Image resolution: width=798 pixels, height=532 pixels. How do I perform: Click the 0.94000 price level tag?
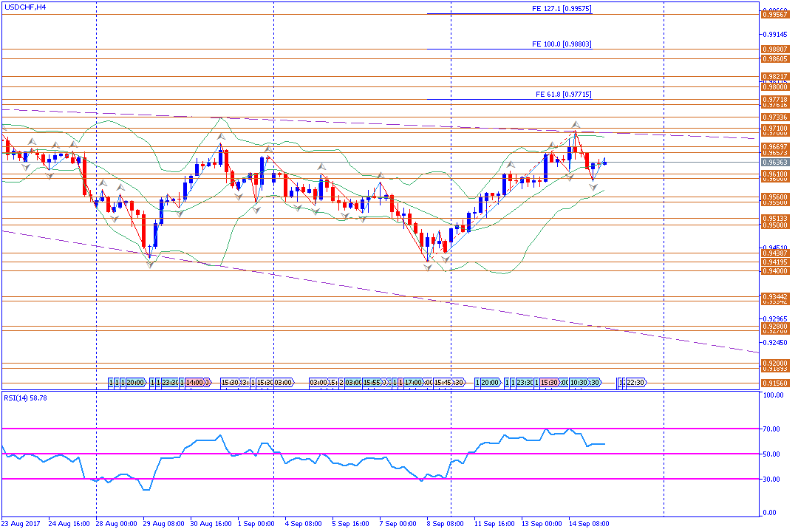coord(775,271)
